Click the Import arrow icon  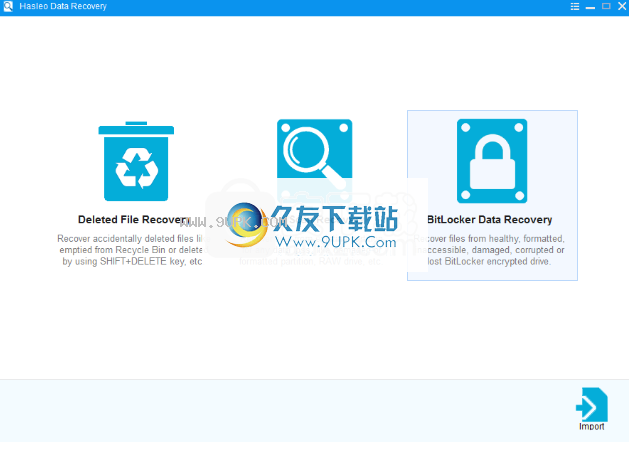tap(592, 405)
